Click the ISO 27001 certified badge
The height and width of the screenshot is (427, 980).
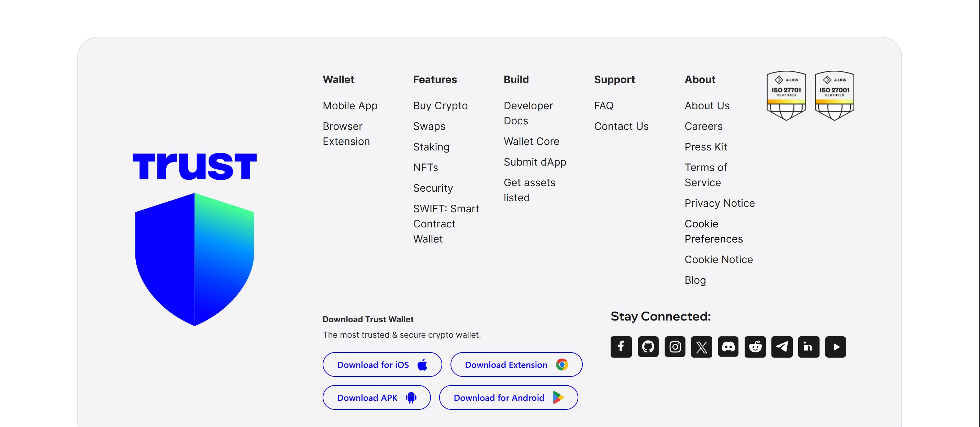pyautogui.click(x=834, y=95)
